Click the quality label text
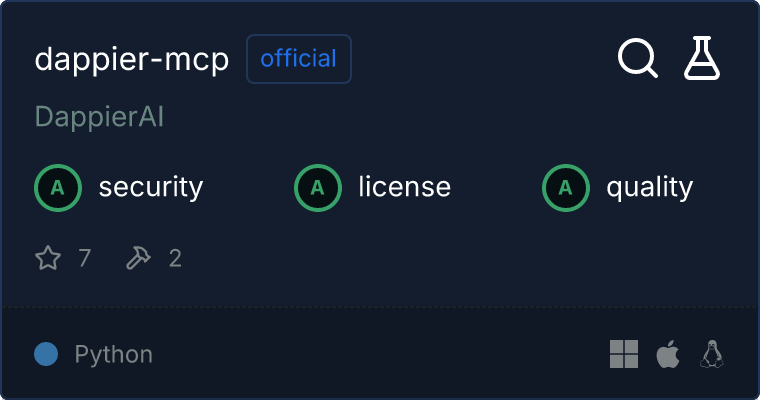The image size is (760, 400). point(649,187)
